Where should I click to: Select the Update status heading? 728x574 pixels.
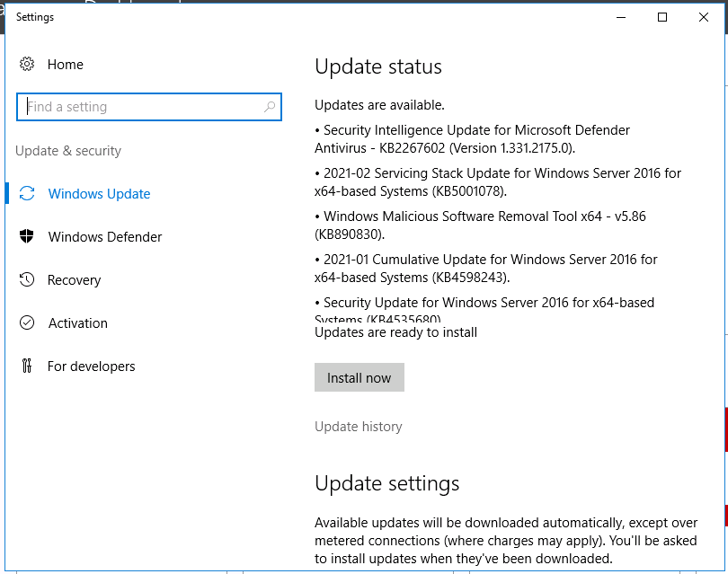[x=378, y=66]
